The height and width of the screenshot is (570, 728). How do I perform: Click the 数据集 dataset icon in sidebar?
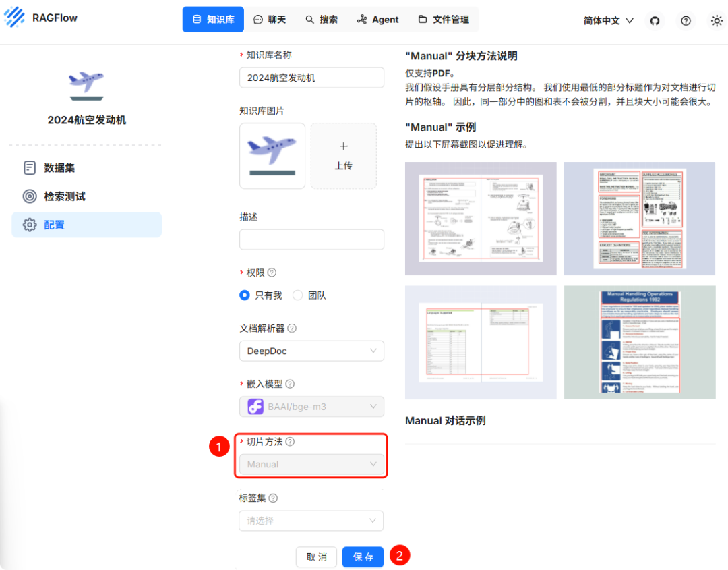tap(30, 168)
